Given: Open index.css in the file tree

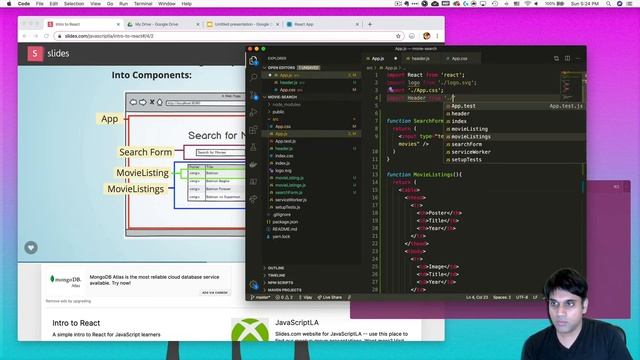Looking at the screenshot, I should [x=284, y=156].
